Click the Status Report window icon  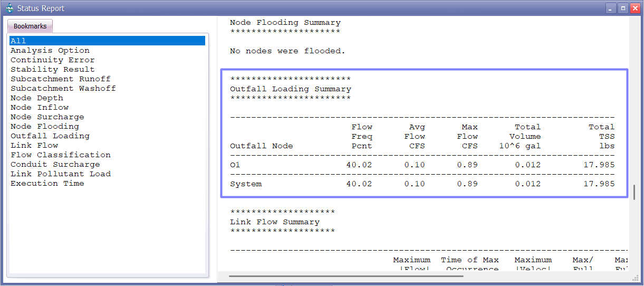tap(9, 8)
